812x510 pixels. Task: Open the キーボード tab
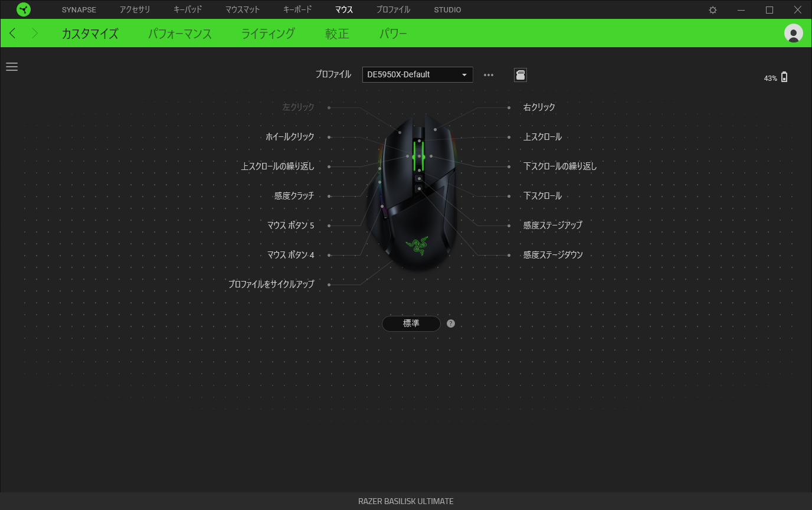(297, 10)
